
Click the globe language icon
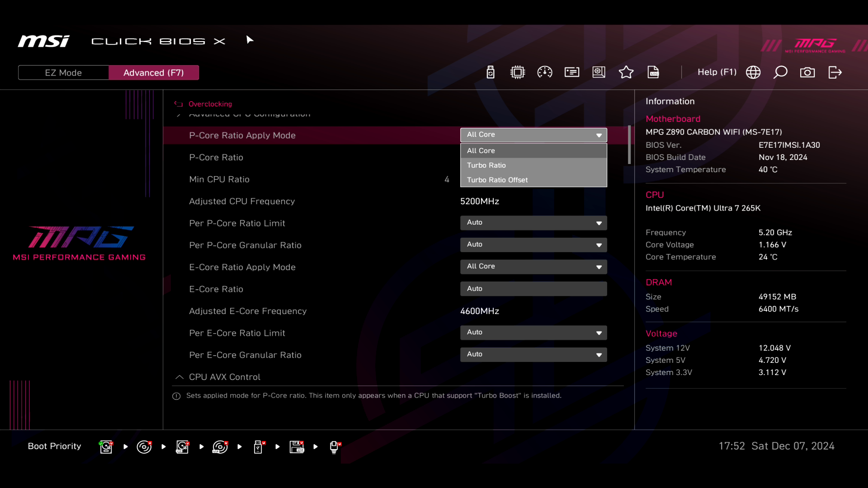(753, 72)
